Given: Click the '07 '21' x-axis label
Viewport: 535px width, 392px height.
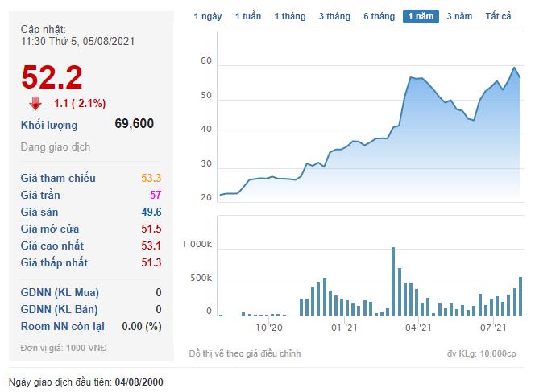Looking at the screenshot, I should pyautogui.click(x=492, y=328).
